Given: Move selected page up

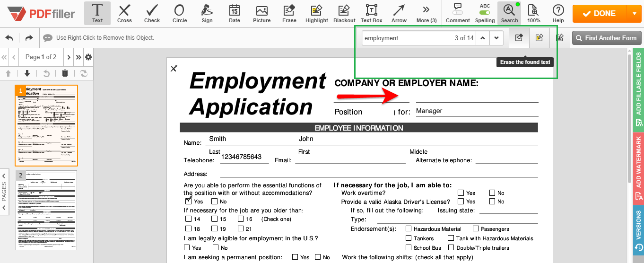Looking at the screenshot, I should [x=8, y=73].
